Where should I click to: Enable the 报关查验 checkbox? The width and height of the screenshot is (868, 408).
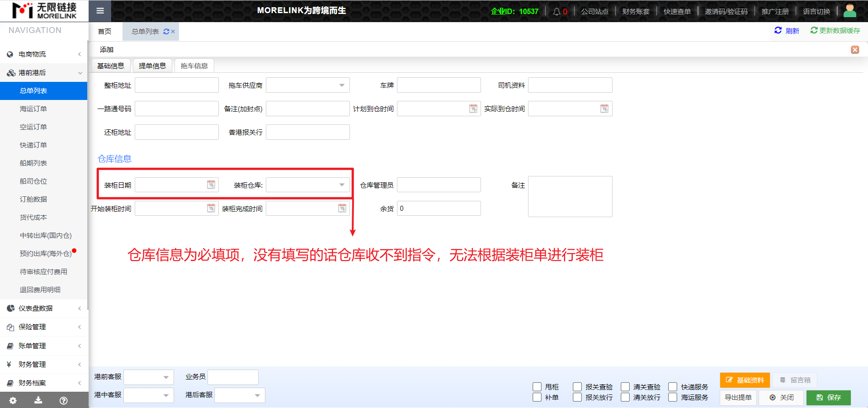[577, 387]
